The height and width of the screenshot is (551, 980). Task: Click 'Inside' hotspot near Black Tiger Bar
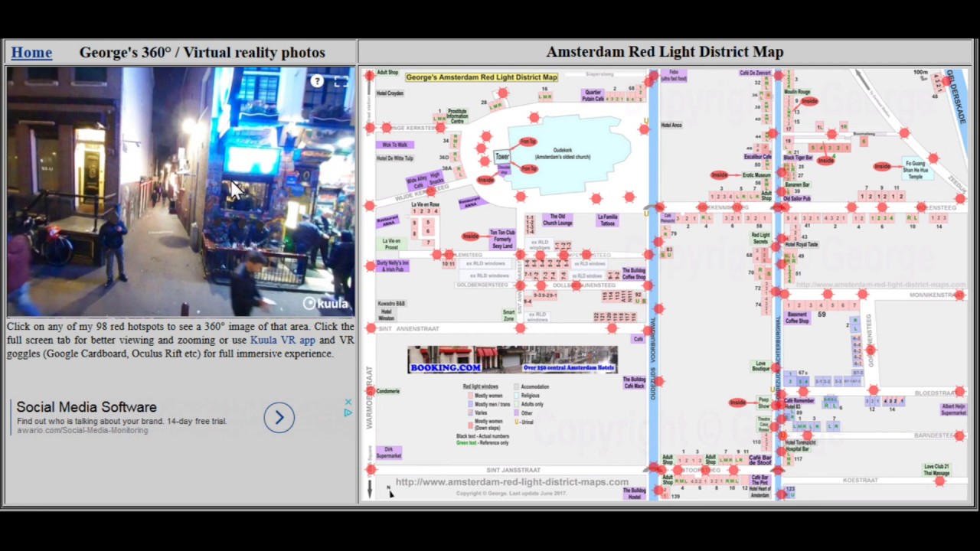pyautogui.click(x=825, y=161)
